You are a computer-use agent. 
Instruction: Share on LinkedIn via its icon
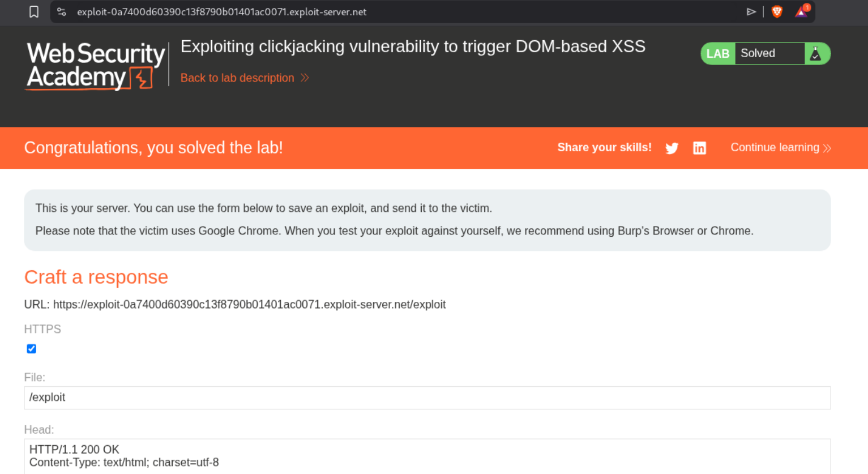pos(699,148)
